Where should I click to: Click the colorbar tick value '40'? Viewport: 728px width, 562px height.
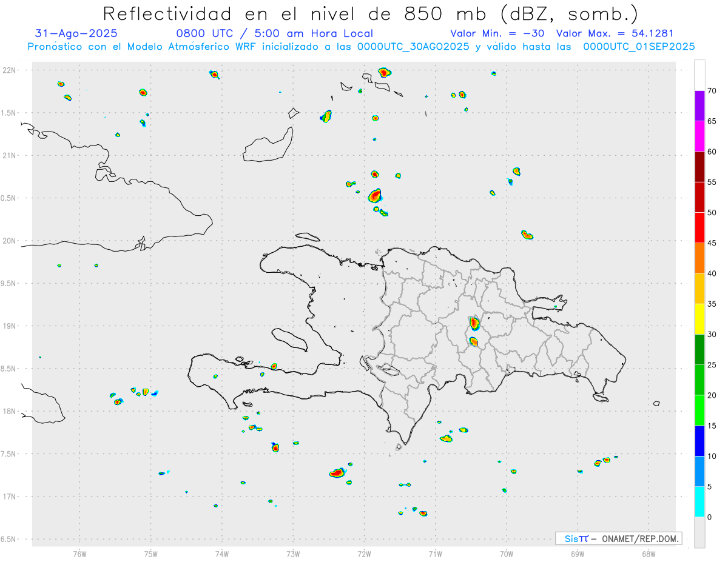[712, 273]
